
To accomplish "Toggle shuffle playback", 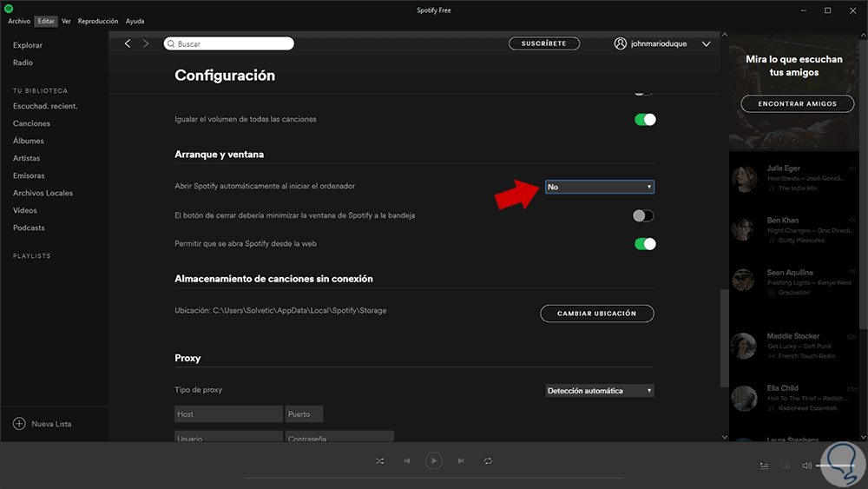I will tap(380, 460).
